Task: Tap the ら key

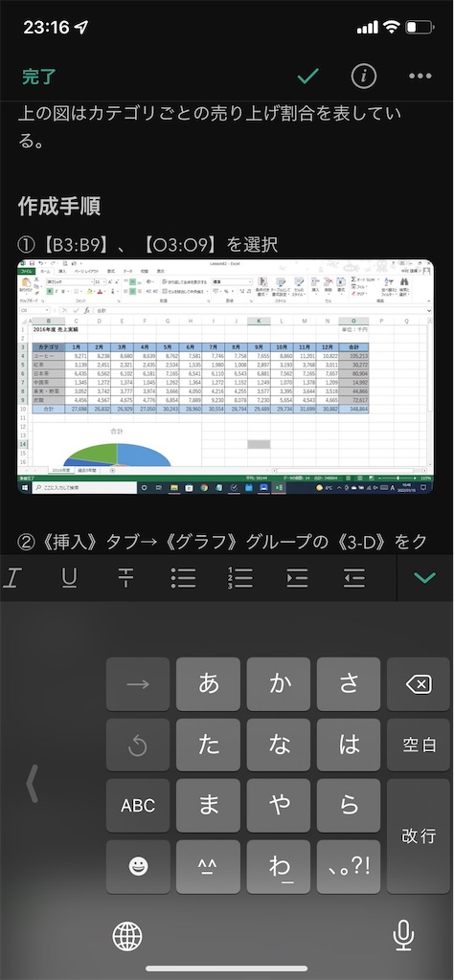Action: point(349,805)
